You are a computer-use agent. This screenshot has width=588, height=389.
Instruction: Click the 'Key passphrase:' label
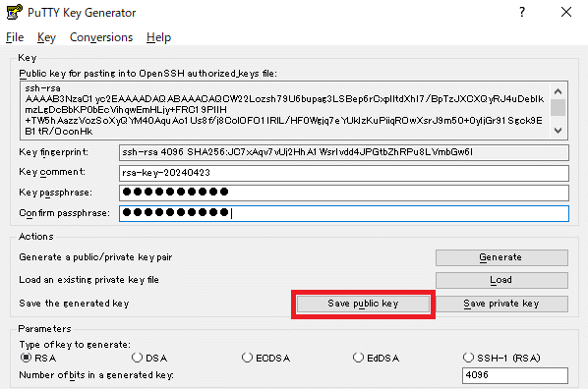[x=55, y=193]
